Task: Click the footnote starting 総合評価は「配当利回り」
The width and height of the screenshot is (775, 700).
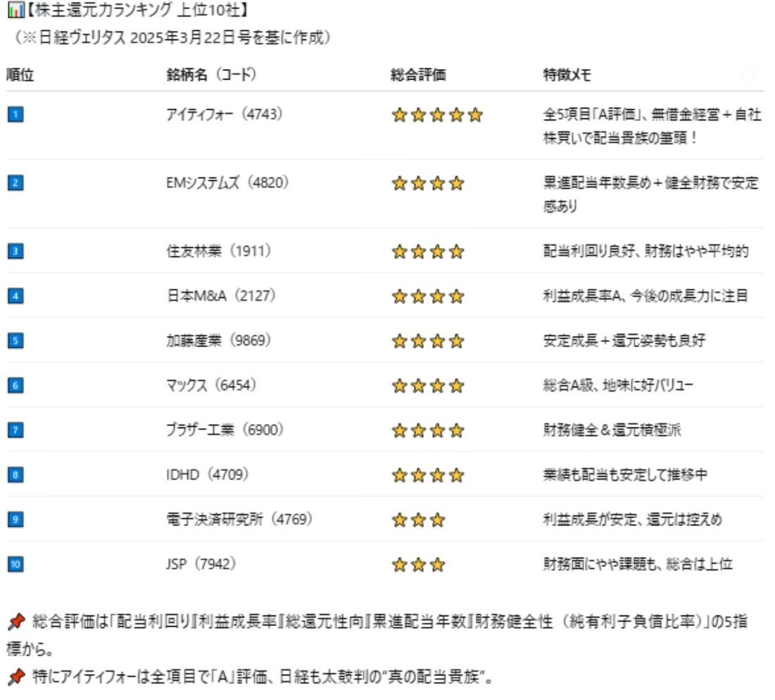Action: pos(378,635)
